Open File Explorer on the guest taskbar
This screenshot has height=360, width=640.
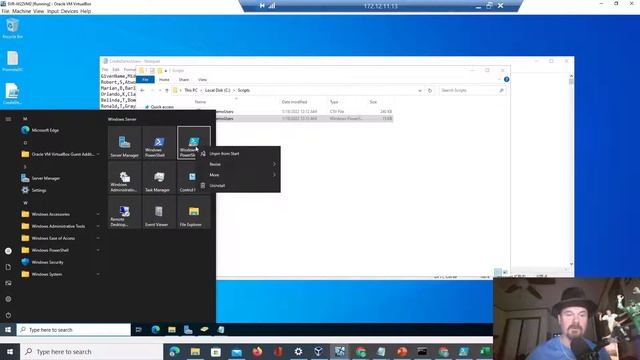coord(172,330)
